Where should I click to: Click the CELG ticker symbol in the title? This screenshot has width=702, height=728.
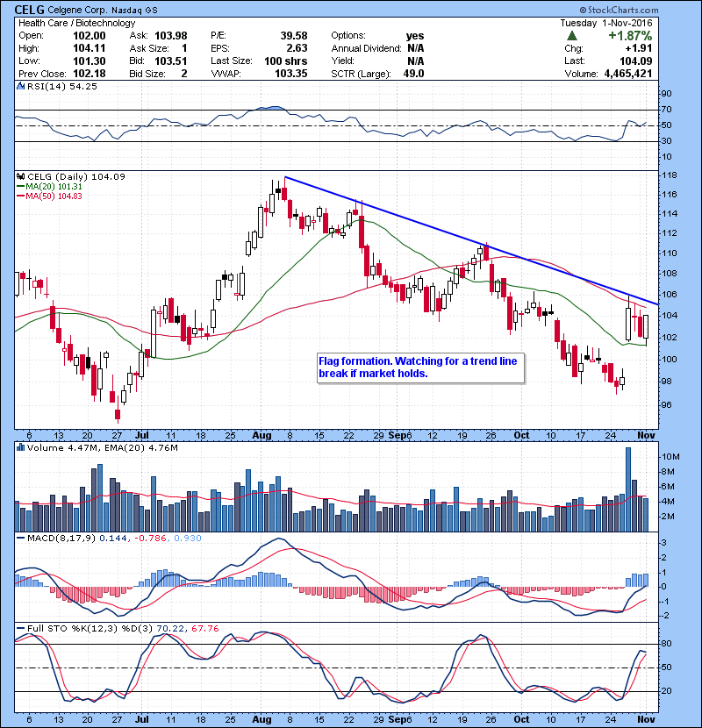tap(30, 10)
